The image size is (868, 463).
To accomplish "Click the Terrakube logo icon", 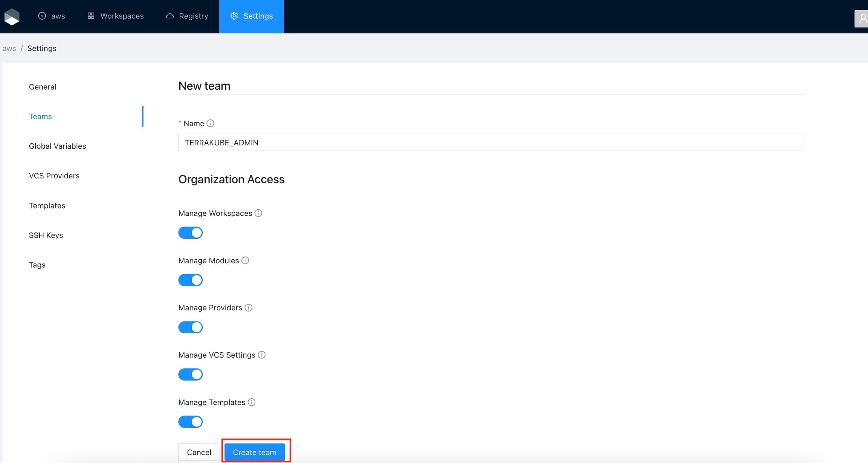I will tap(12, 17).
